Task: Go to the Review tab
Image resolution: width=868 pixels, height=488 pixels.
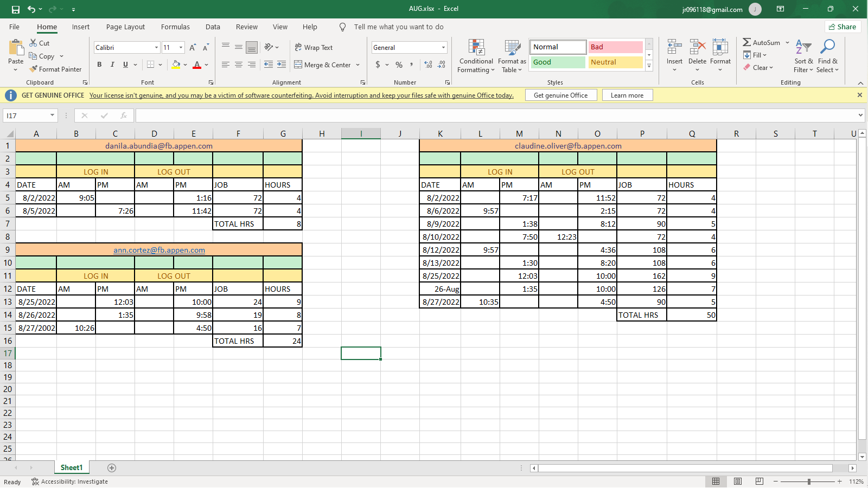Action: [x=247, y=27]
